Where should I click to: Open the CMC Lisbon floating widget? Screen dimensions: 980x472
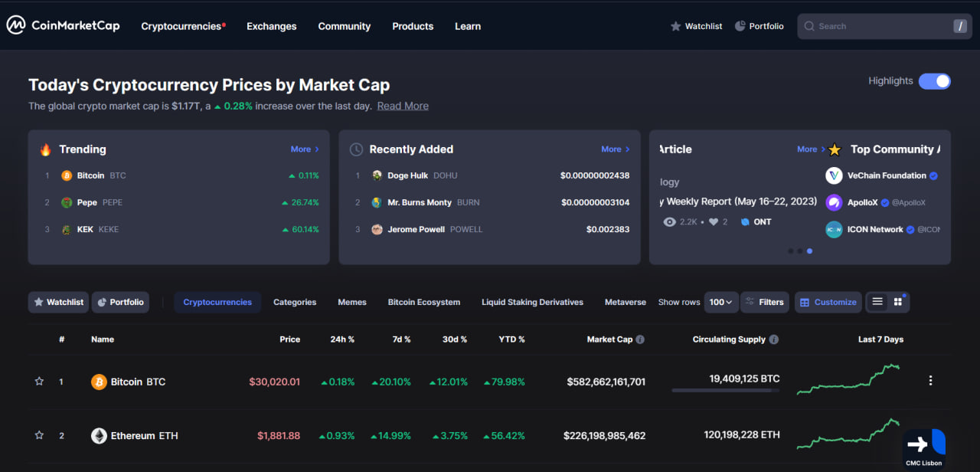point(924,448)
